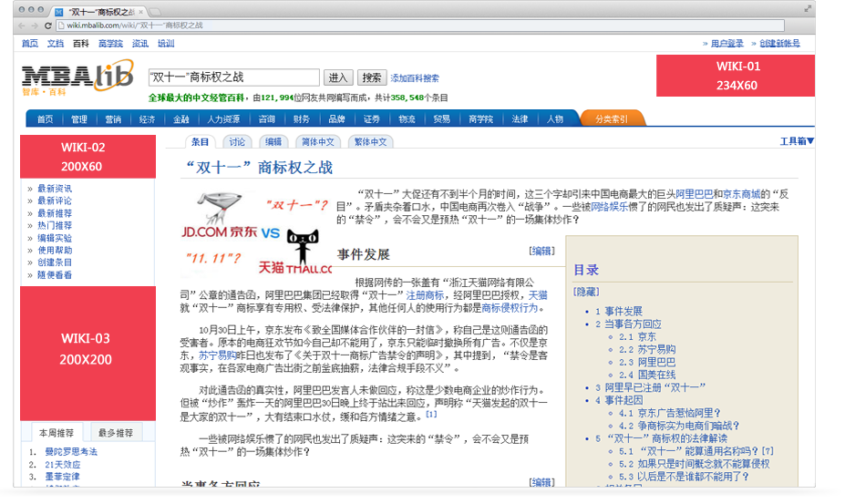Click WIKI-03 square banner ad
Image resolution: width=845 pixels, height=504 pixels.
point(88,353)
